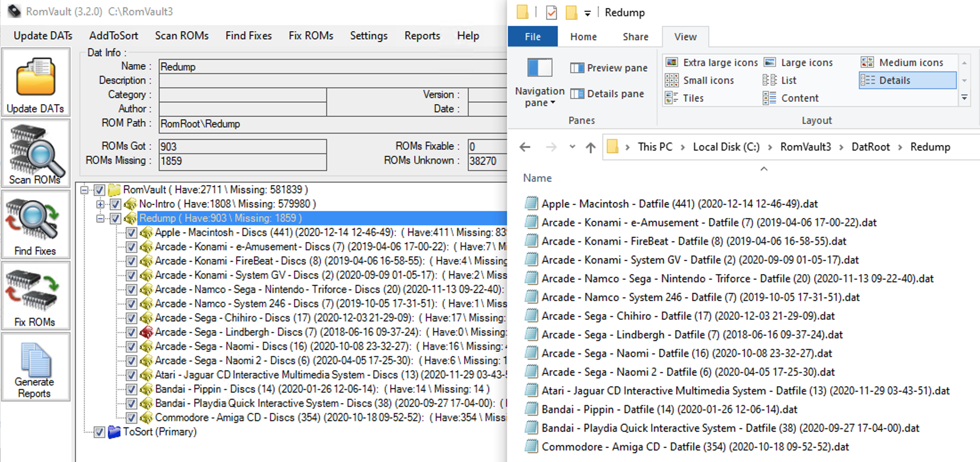Viewport: 980px width, 462px height.
Task: Click the Properties checkmark quick access icon
Action: pyautogui.click(x=551, y=12)
